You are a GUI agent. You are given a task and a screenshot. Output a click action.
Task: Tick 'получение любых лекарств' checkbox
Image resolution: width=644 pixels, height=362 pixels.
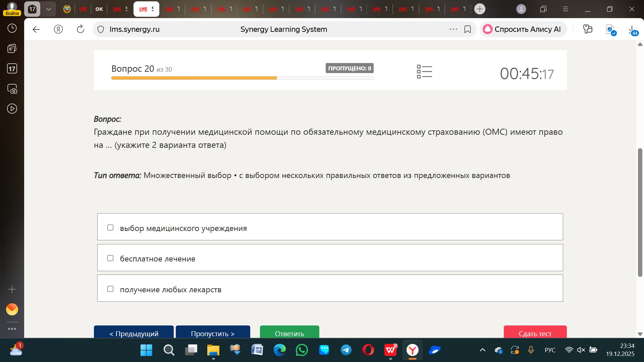click(110, 289)
